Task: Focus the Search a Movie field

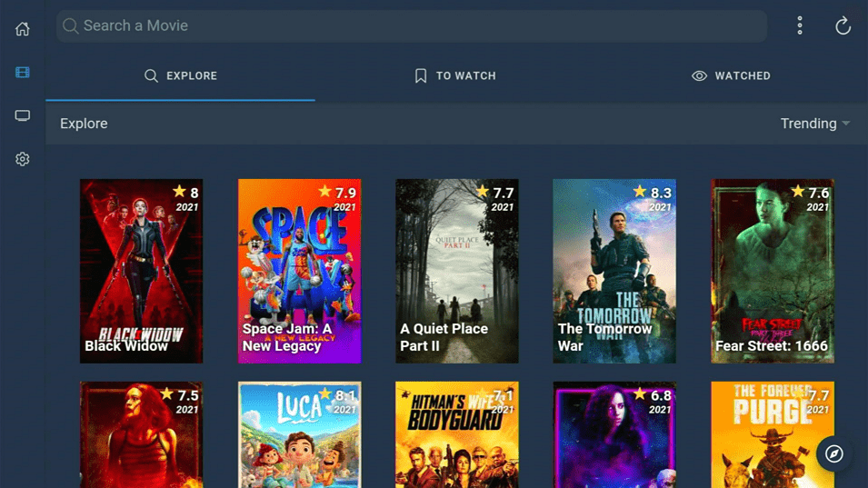Action: pyautogui.click(x=412, y=26)
